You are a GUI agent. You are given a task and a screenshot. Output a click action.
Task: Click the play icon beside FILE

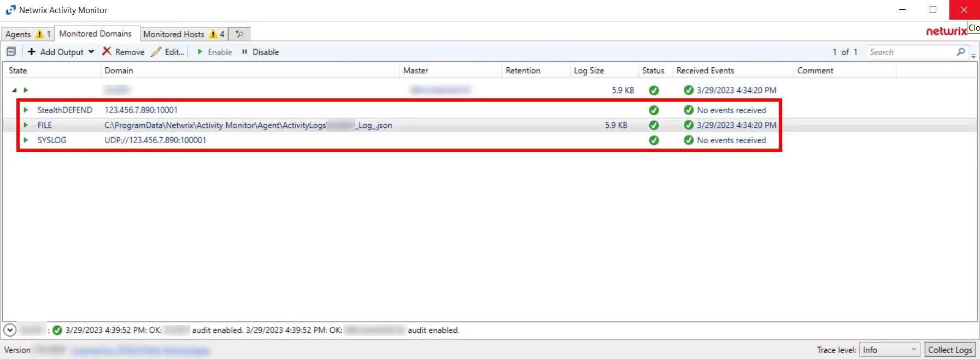point(26,125)
